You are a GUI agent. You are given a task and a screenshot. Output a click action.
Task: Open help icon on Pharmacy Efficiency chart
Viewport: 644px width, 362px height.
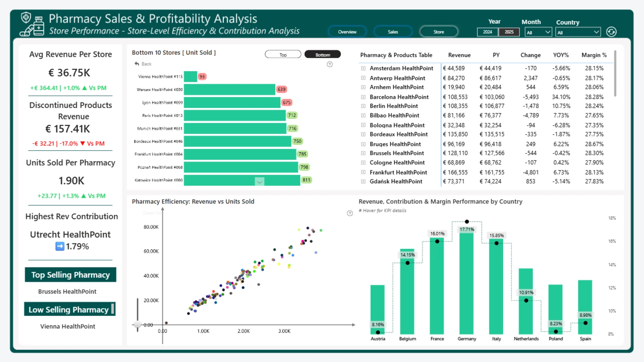(x=350, y=213)
